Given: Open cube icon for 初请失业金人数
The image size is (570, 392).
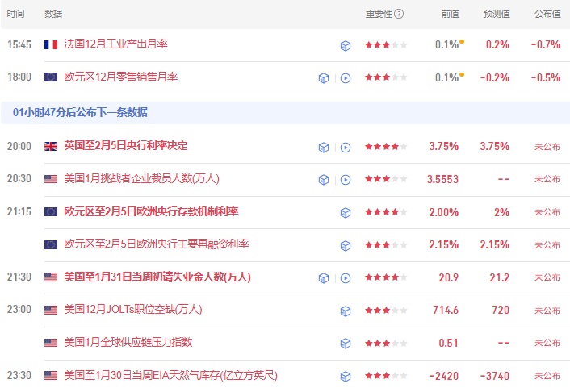Looking at the screenshot, I should 324,278.
